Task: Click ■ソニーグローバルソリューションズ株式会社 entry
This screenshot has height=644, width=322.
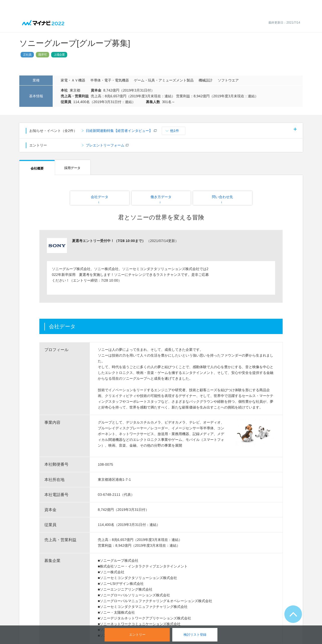Action: pyautogui.click(x=134, y=595)
